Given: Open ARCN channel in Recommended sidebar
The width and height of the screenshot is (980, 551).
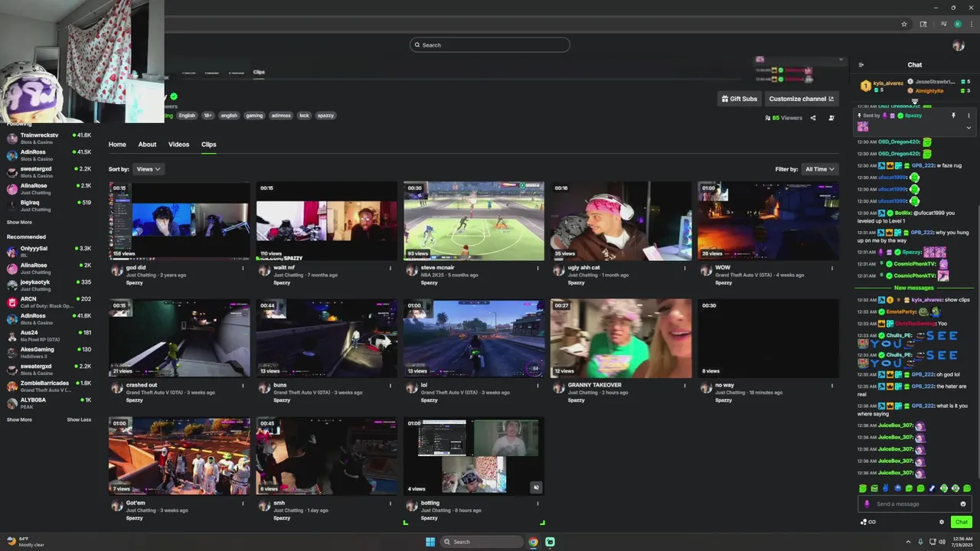Looking at the screenshot, I should (49, 302).
